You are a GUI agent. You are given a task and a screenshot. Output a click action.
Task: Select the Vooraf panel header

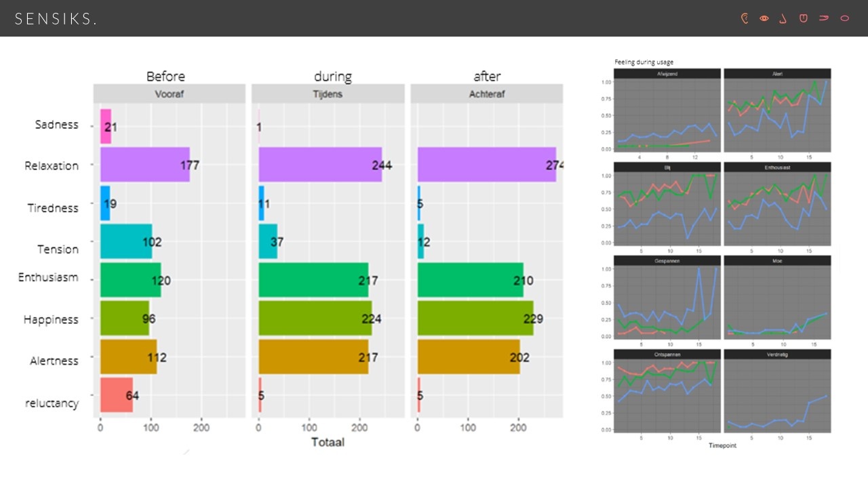tap(169, 94)
